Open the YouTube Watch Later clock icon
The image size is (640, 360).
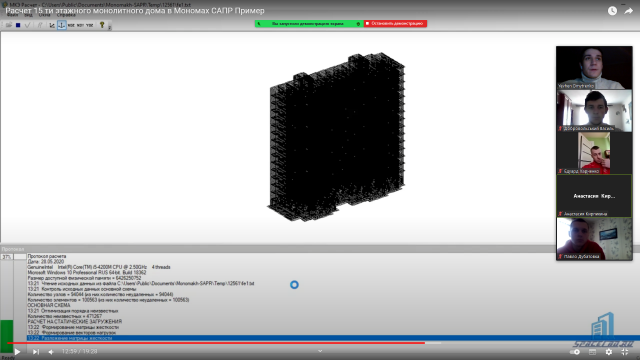pyautogui.click(x=612, y=11)
